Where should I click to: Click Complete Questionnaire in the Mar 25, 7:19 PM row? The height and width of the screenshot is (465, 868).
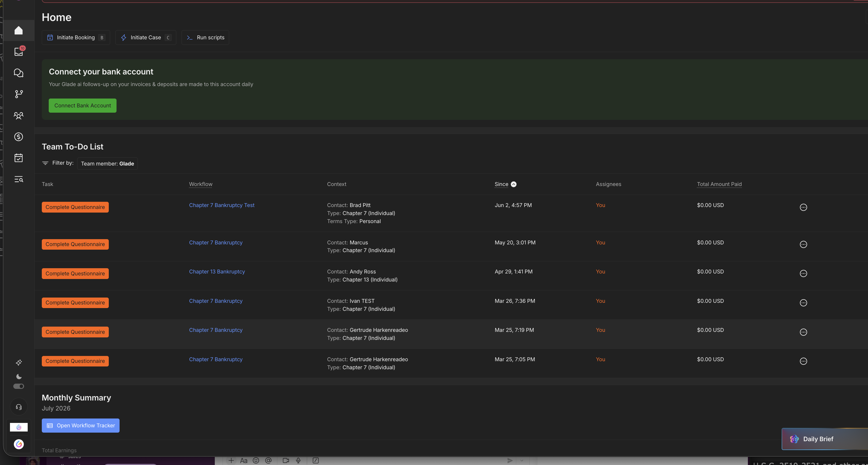point(75,332)
